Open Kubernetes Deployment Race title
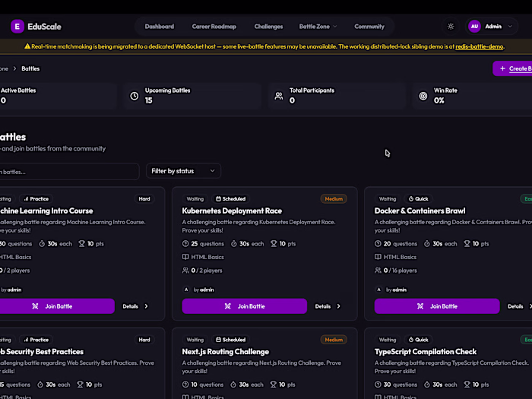This screenshot has height=399, width=532. [x=232, y=211]
